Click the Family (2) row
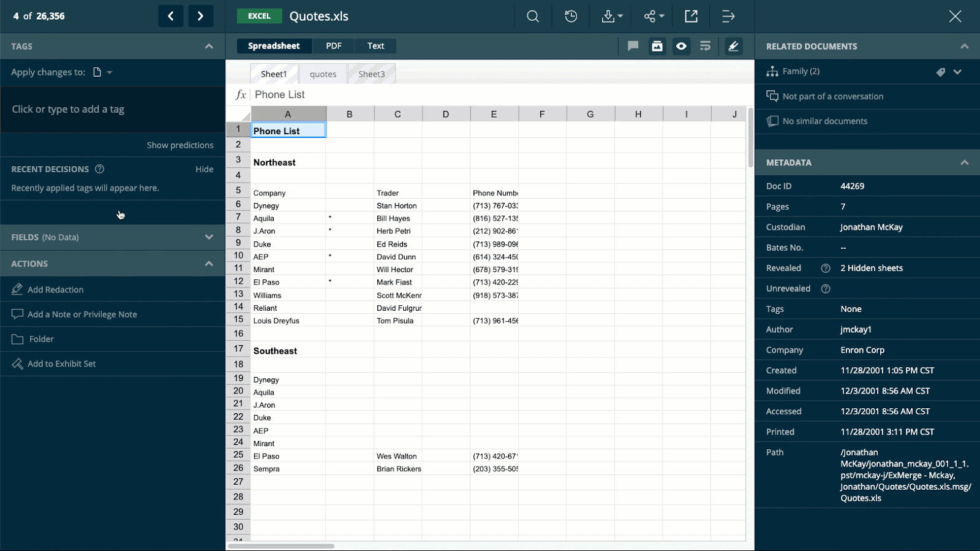The width and height of the screenshot is (980, 551). [x=867, y=71]
